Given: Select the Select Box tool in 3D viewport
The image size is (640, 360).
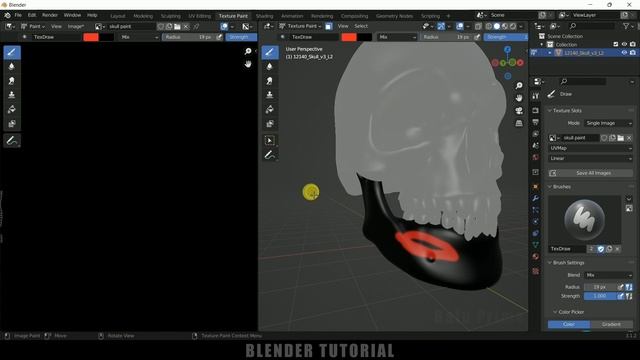Looking at the screenshot, I should (x=270, y=140).
